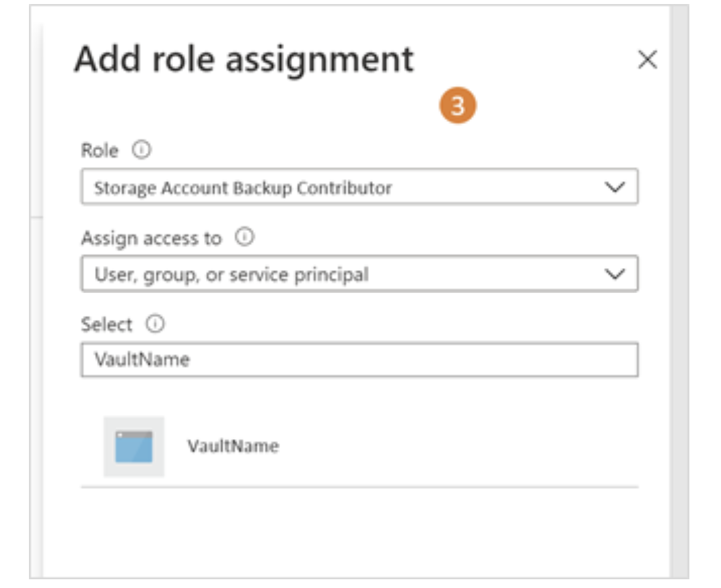Click the info icon beside Role

coord(141,151)
